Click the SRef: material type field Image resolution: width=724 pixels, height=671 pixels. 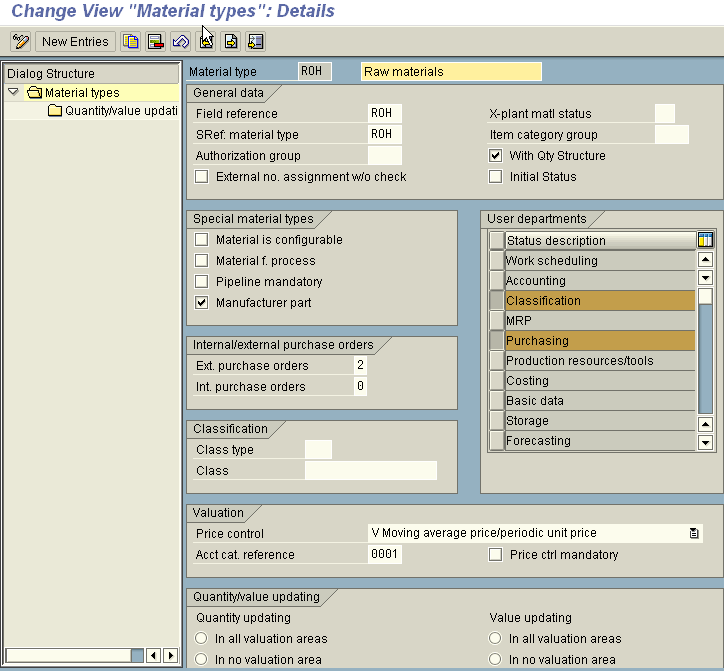click(x=385, y=134)
